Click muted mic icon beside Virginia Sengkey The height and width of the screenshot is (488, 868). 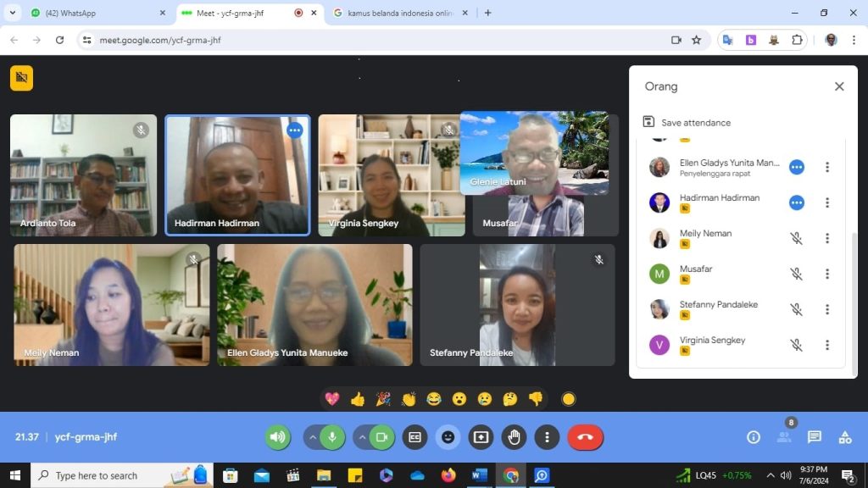pyautogui.click(x=796, y=346)
